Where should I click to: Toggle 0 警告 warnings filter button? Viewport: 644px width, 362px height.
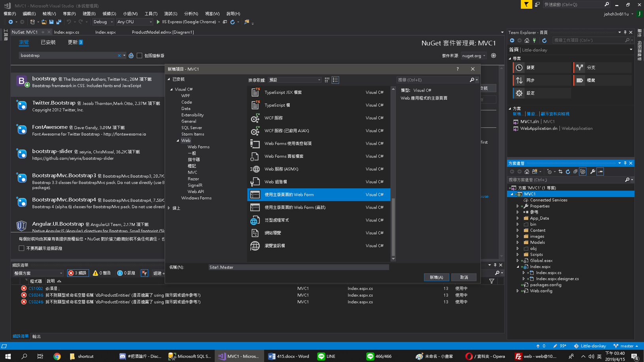102,273
